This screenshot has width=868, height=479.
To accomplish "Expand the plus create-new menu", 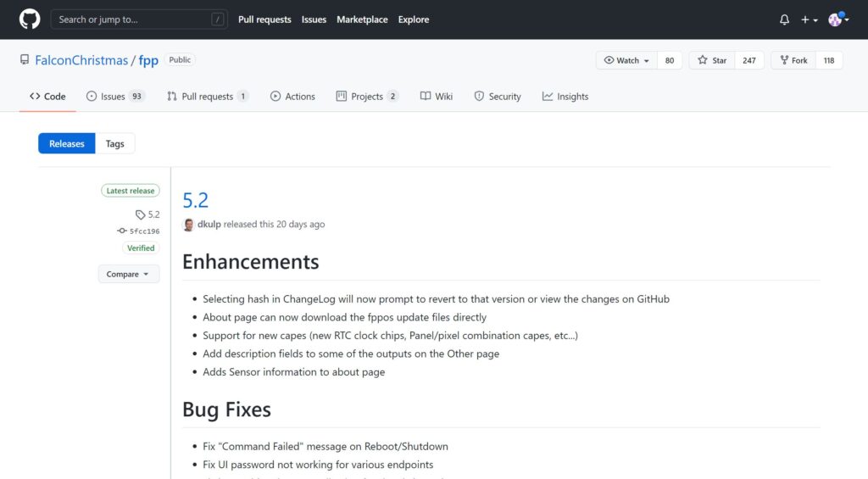I will [x=810, y=19].
